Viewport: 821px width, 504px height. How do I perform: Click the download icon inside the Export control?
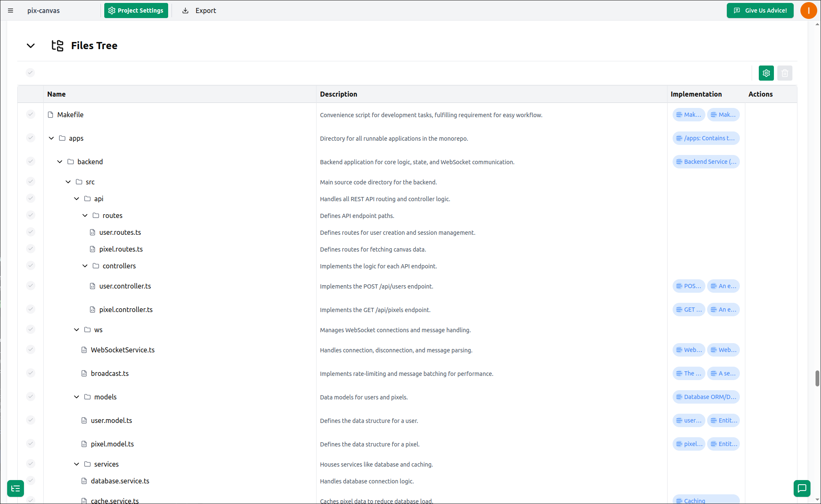tap(185, 10)
